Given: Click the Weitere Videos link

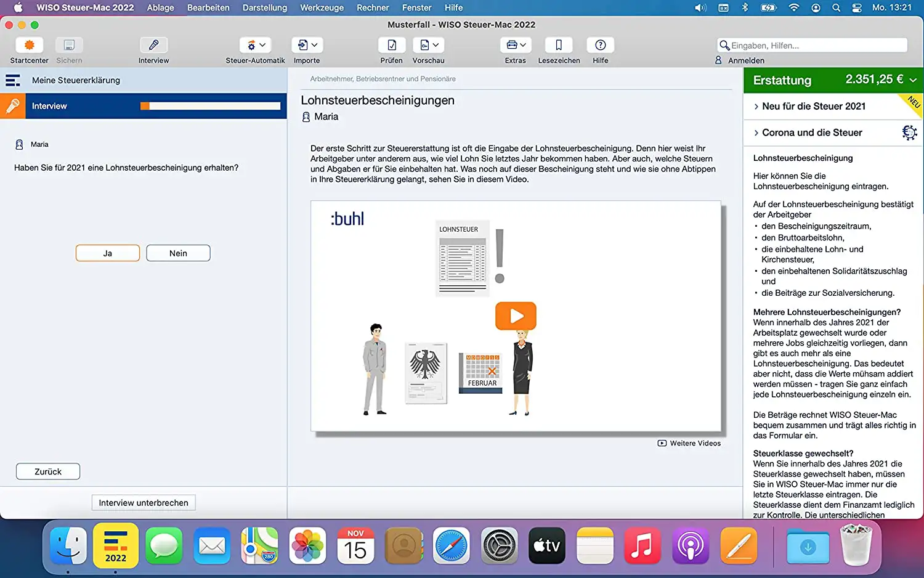Looking at the screenshot, I should click(689, 443).
